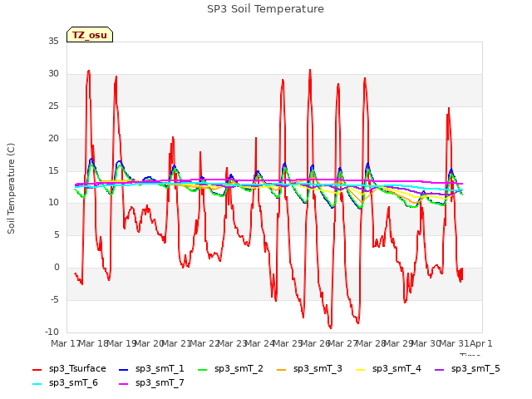Click the purple sp3_smT_5 legend swatch
This screenshot has height=399, width=532.
pos(440,369)
